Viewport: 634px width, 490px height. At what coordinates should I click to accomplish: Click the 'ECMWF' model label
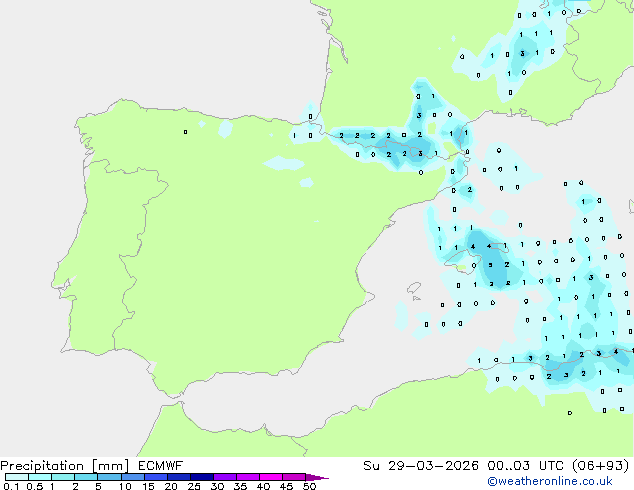click(x=161, y=466)
